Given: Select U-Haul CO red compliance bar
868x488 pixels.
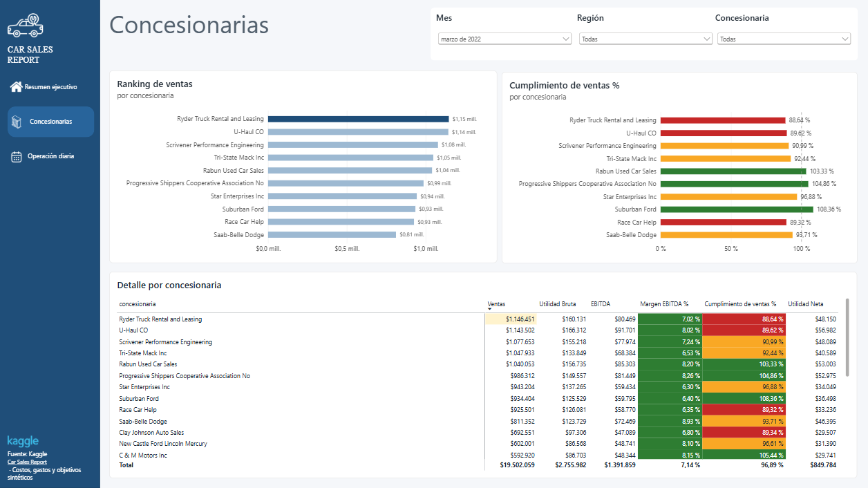Looking at the screenshot, I should coord(724,133).
